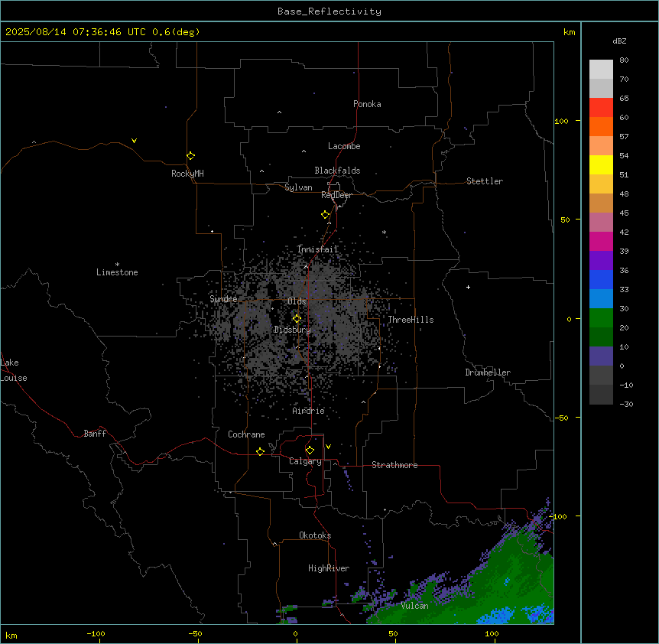Screen dimensions: 659x644
Task: Click the RedDeer city label
Action: tap(336, 195)
